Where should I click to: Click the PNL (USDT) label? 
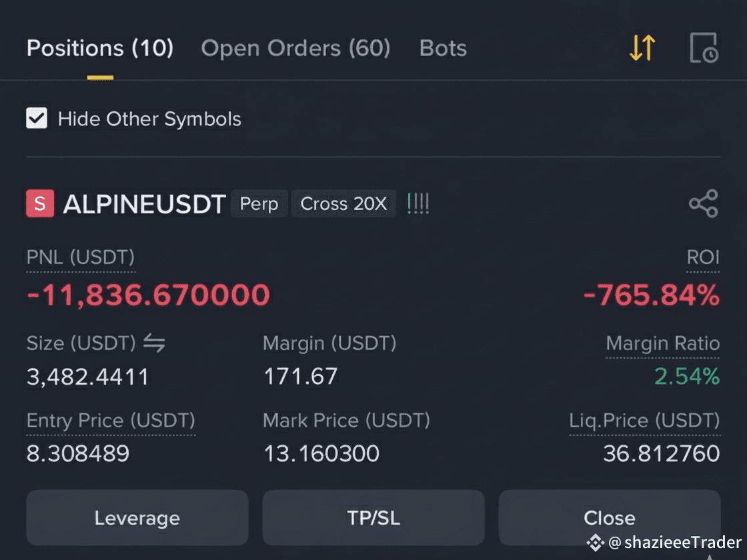(x=81, y=257)
